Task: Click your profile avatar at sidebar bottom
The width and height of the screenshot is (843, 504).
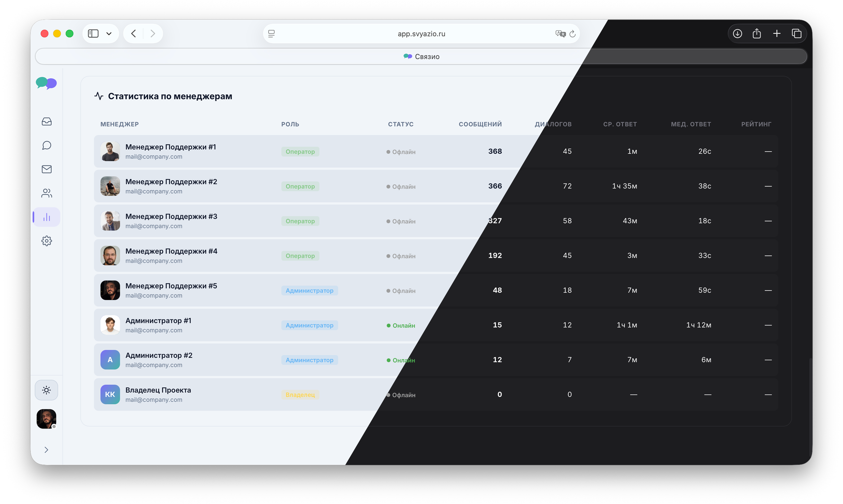Action: pos(46,419)
